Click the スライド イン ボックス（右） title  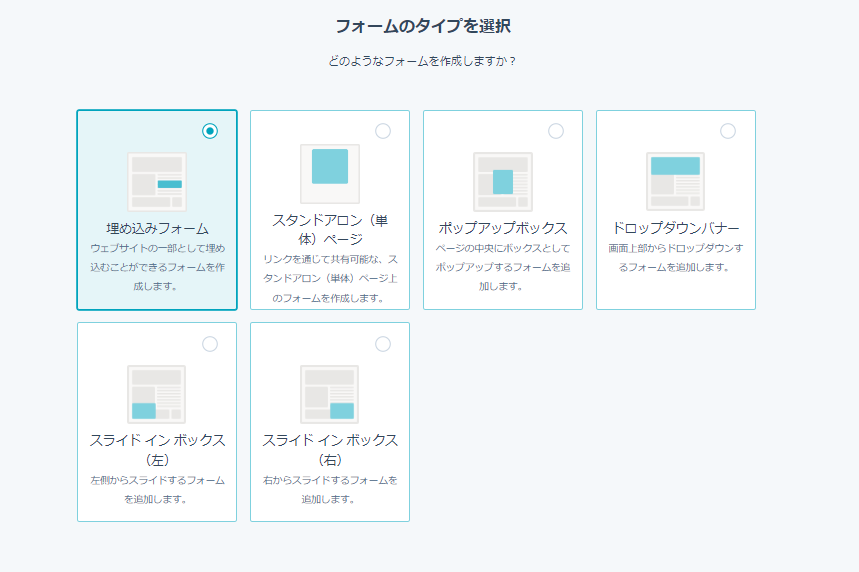330,450
